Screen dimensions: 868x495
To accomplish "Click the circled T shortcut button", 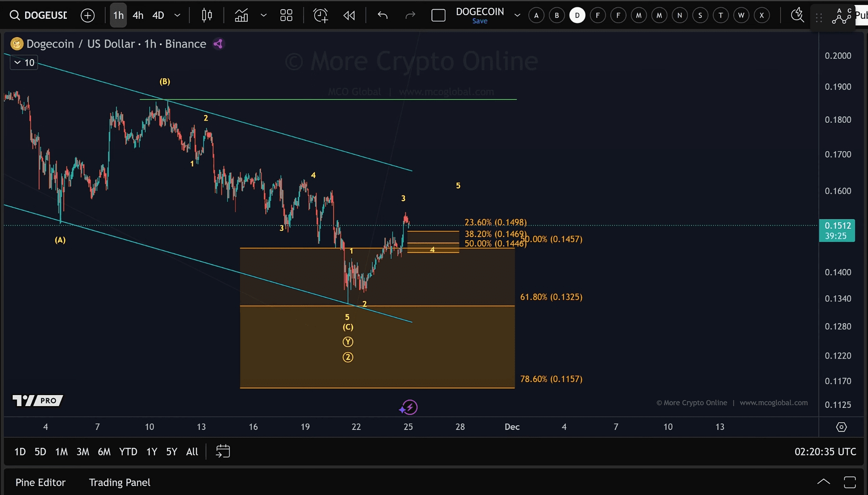I will (721, 16).
